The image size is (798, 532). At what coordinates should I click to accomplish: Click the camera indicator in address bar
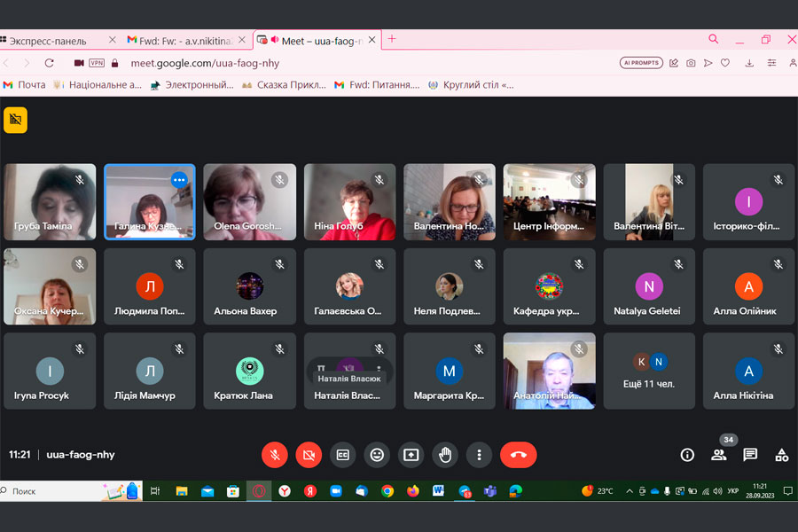(x=79, y=63)
